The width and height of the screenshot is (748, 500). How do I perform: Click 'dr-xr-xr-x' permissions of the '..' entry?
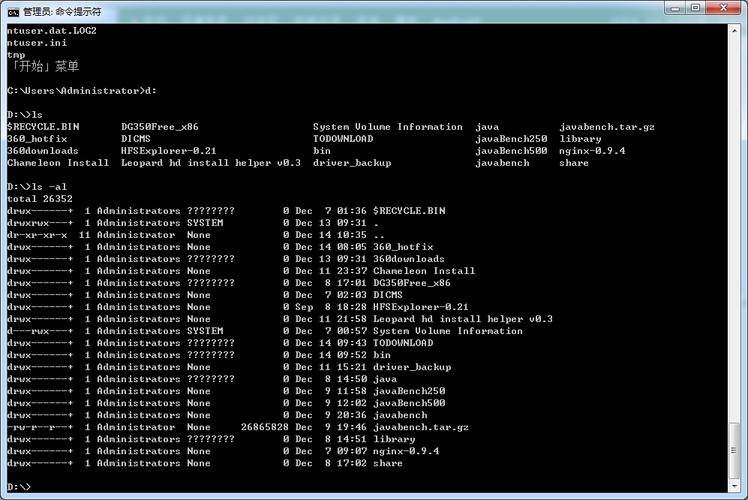(x=37, y=235)
